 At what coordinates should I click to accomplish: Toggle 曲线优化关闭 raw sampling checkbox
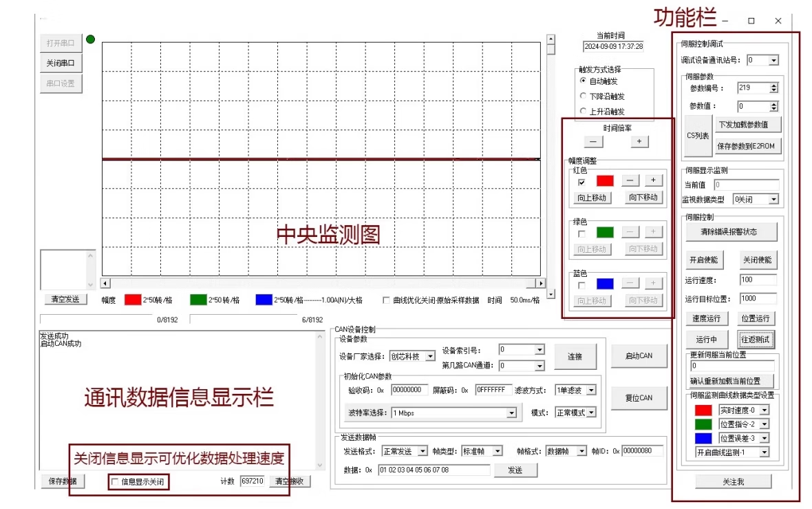point(386,300)
